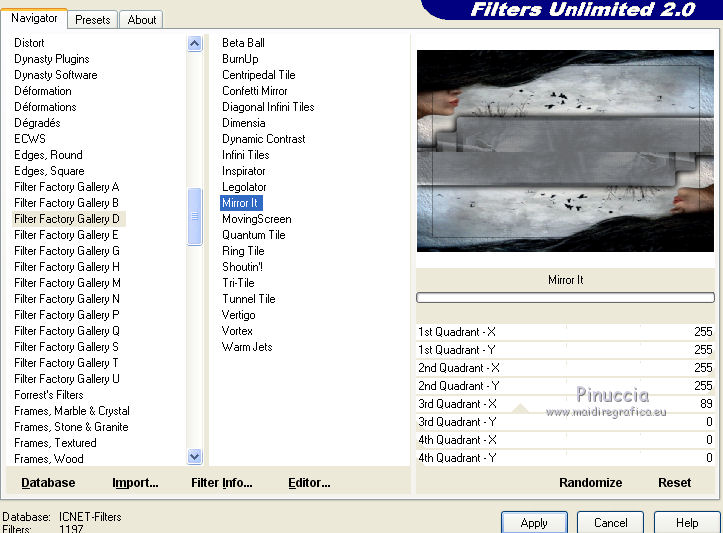The width and height of the screenshot is (723, 533).
Task: Select the Distort category
Action: coord(29,43)
